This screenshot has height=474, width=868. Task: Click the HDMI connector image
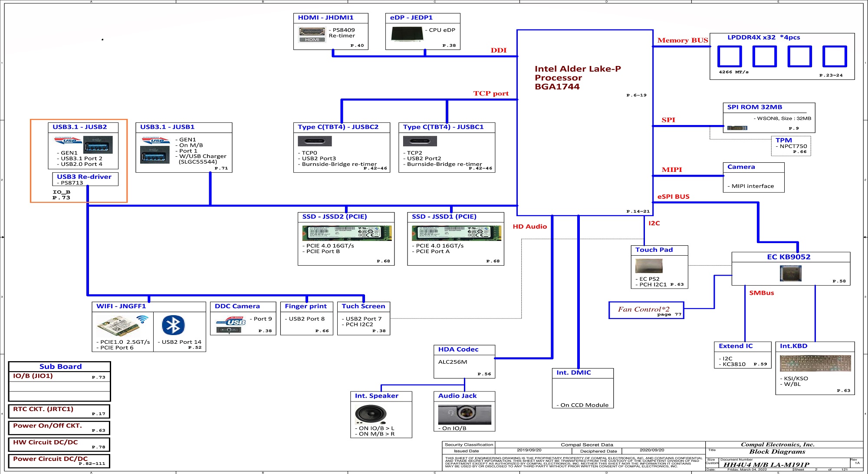click(x=312, y=34)
